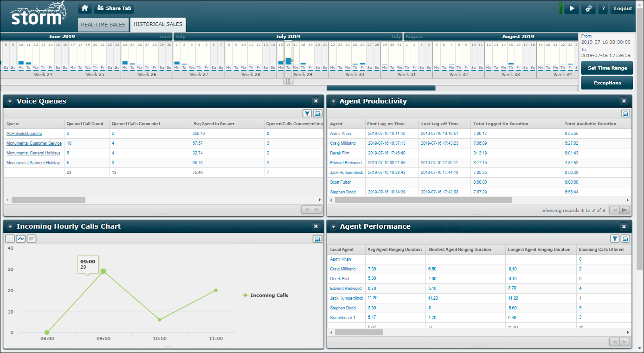Image resolution: width=644 pixels, height=353 pixels.
Task: Close the Agent Performance panel
Action: coord(624,226)
